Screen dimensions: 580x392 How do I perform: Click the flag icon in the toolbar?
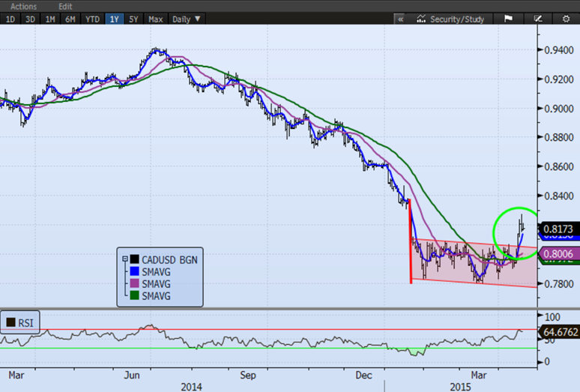click(507, 19)
